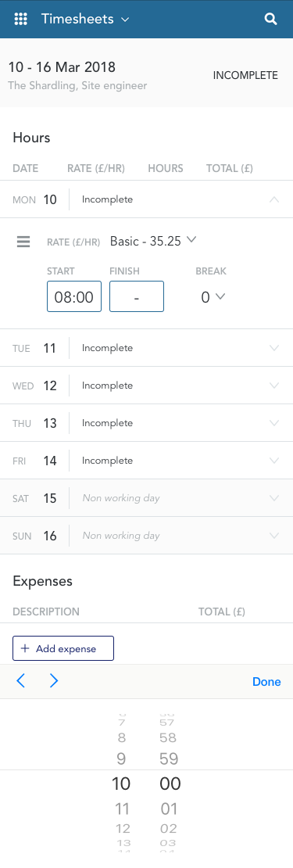Go to next field with right arrow
The width and height of the screenshot is (293, 868).
pyautogui.click(x=54, y=681)
